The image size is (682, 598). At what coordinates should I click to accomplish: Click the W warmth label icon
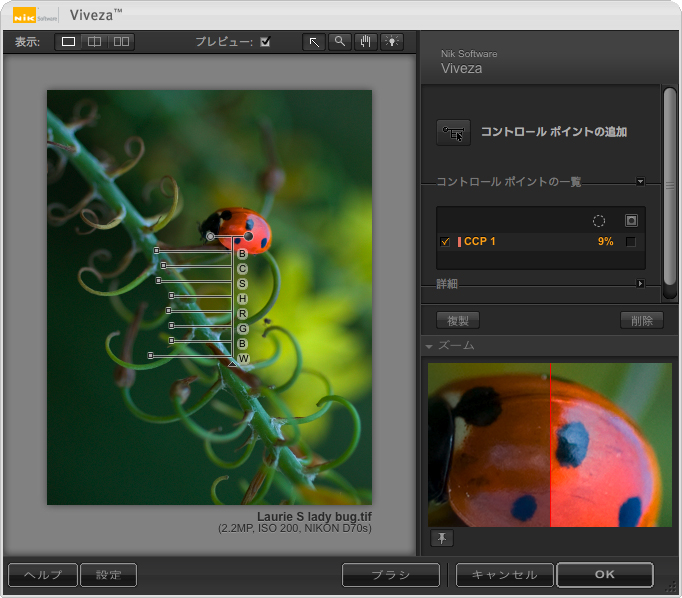243,359
